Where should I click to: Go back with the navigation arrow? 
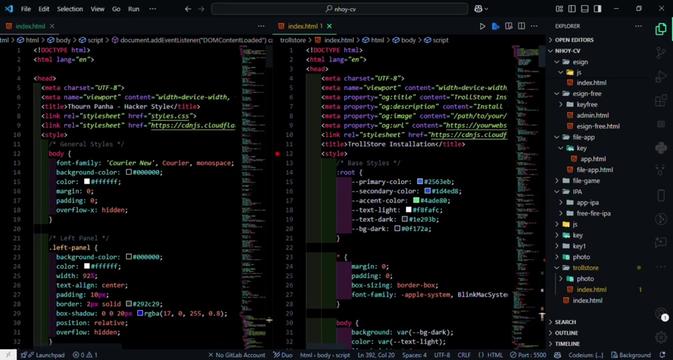coord(188,9)
